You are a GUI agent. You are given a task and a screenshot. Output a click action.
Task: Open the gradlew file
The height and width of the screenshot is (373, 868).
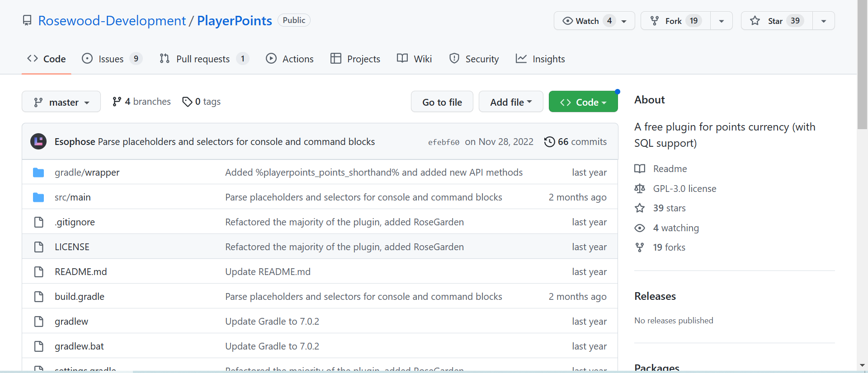click(x=71, y=322)
